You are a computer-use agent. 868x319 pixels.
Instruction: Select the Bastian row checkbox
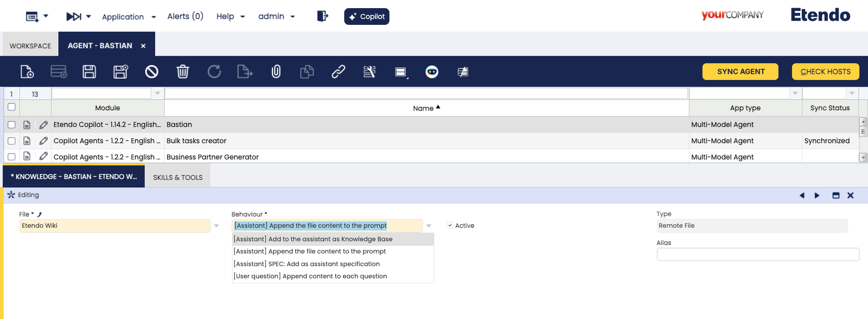click(x=12, y=125)
